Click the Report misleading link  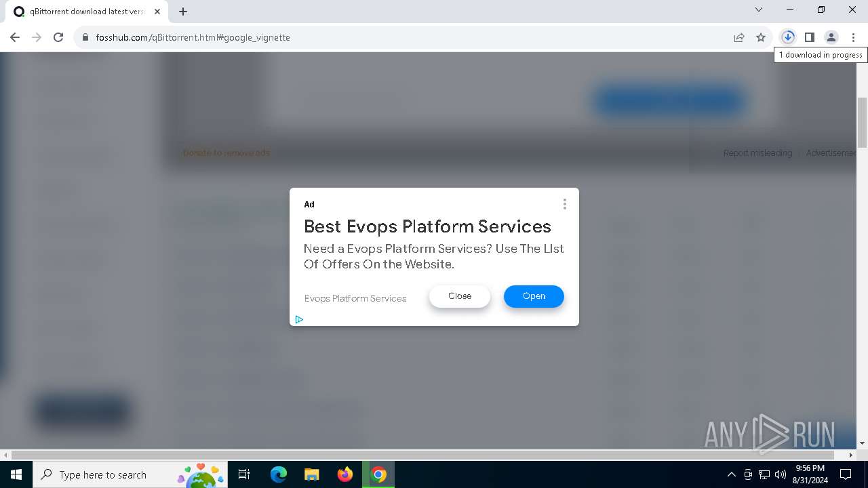click(x=757, y=153)
